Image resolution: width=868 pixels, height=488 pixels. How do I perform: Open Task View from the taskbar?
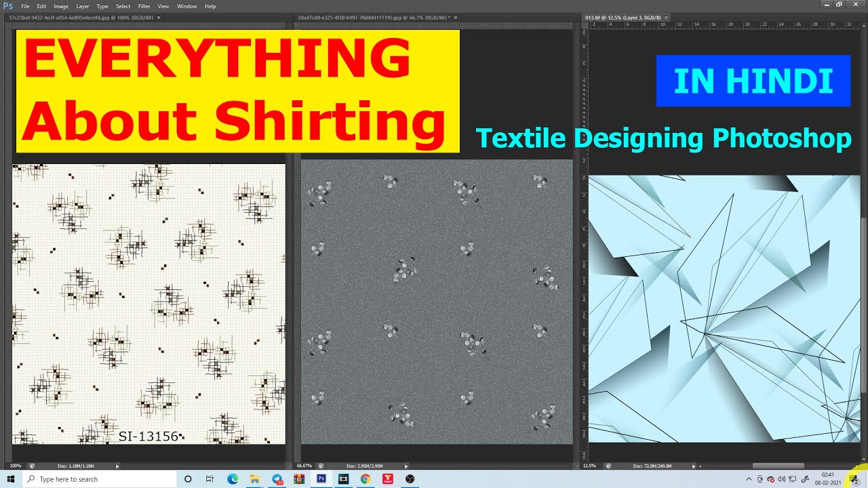210,479
